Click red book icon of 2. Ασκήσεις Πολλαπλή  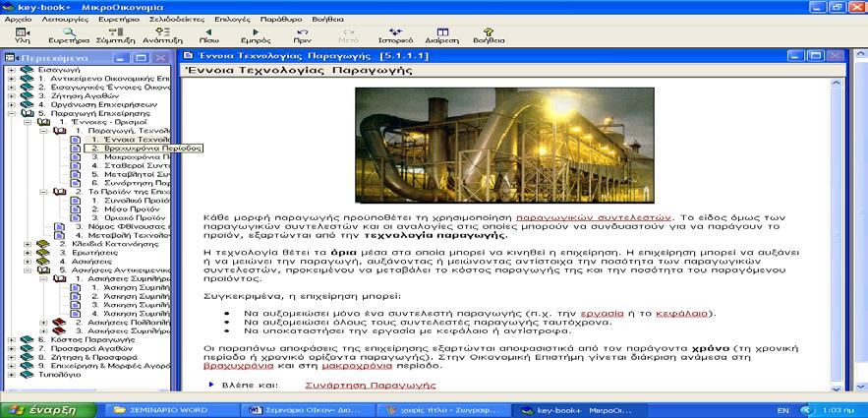[x=59, y=322]
